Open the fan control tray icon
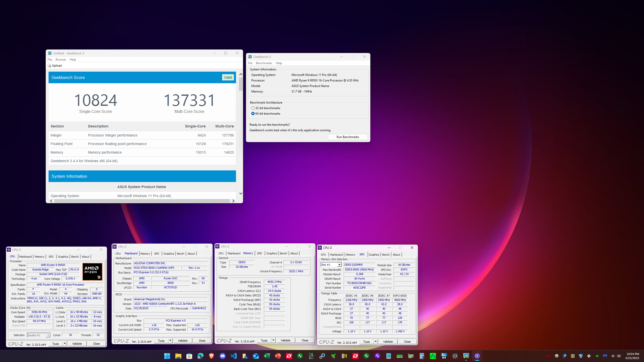Image resolution: width=644 pixels, height=362 pixels. (589, 356)
